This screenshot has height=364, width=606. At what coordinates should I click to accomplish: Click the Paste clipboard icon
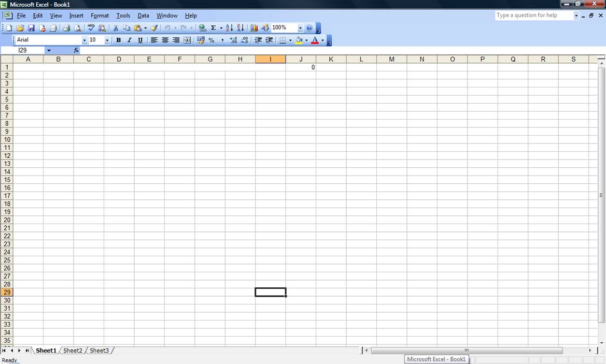(x=137, y=28)
